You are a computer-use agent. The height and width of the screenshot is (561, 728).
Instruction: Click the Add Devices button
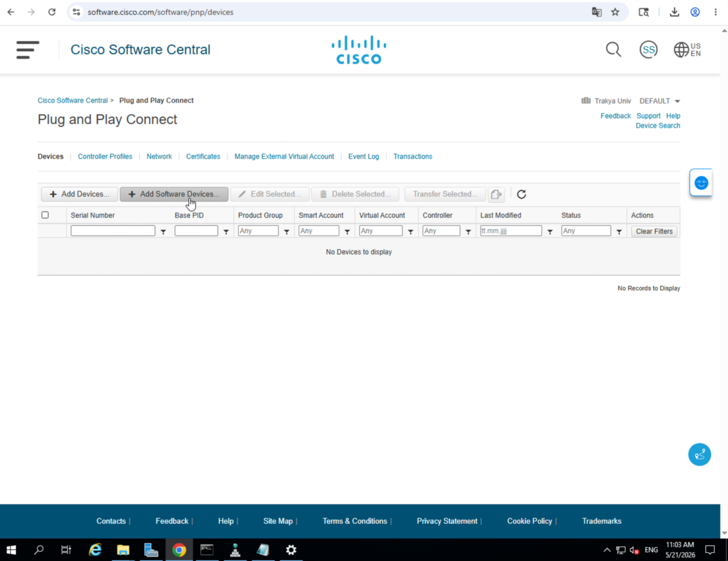[x=79, y=194]
